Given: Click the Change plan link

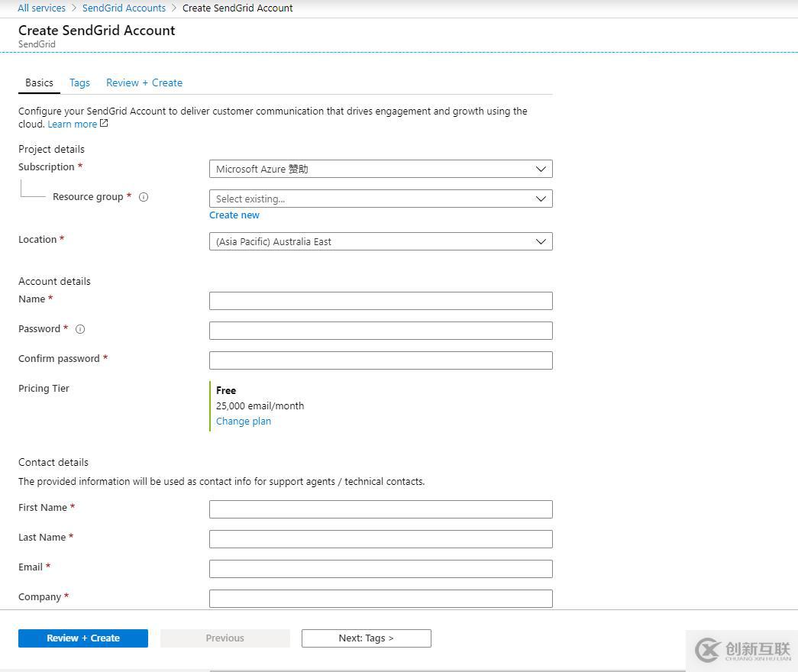Looking at the screenshot, I should 244,422.
